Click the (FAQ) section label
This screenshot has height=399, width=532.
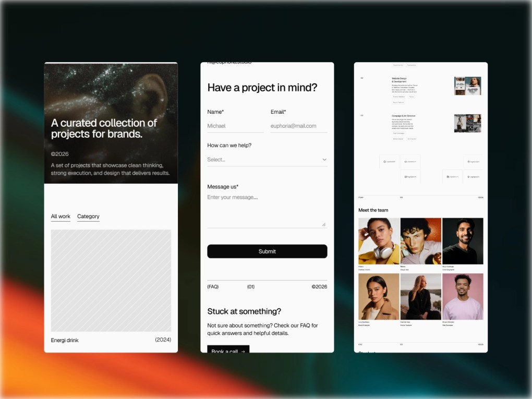point(213,287)
